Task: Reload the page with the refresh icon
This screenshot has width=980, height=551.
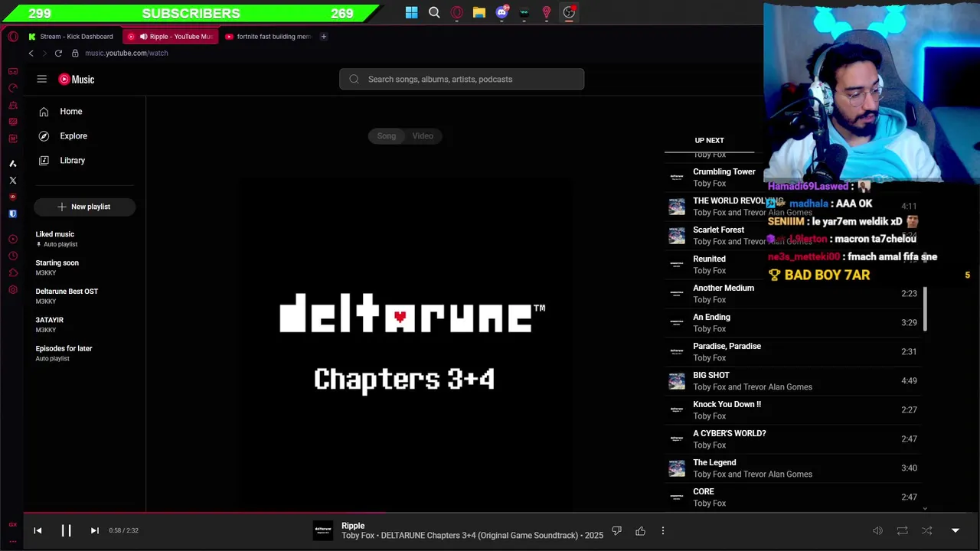Action: [58, 54]
